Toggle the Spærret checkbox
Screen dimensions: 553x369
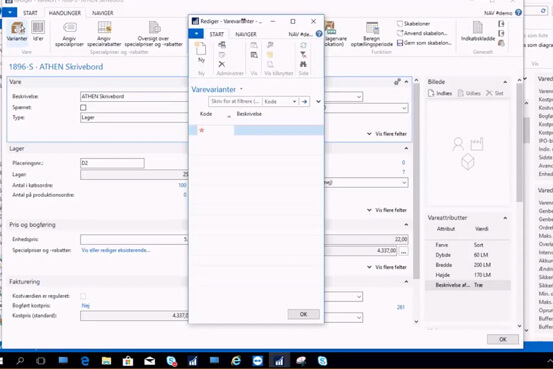coord(83,107)
